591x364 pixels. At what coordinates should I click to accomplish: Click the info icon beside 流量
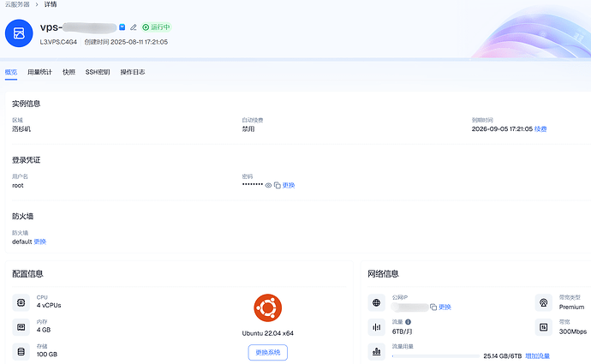click(x=409, y=322)
